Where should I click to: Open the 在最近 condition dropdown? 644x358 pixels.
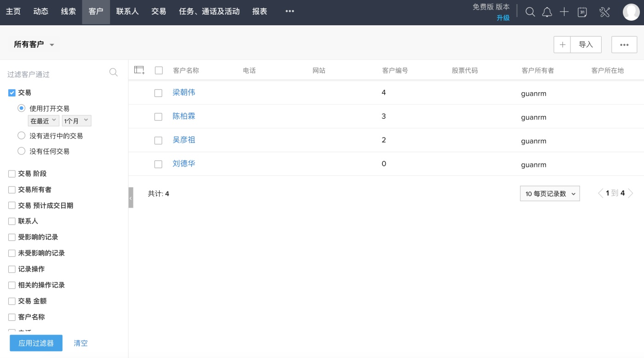pos(44,121)
